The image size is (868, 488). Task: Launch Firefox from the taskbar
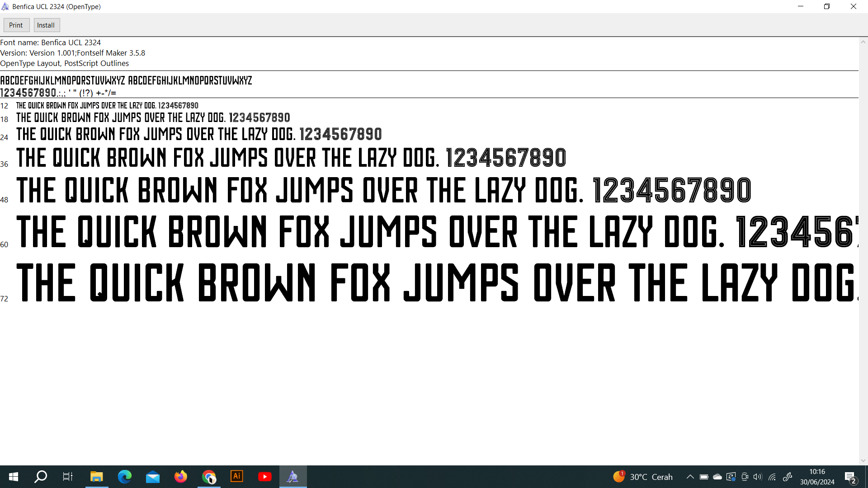pyautogui.click(x=180, y=477)
